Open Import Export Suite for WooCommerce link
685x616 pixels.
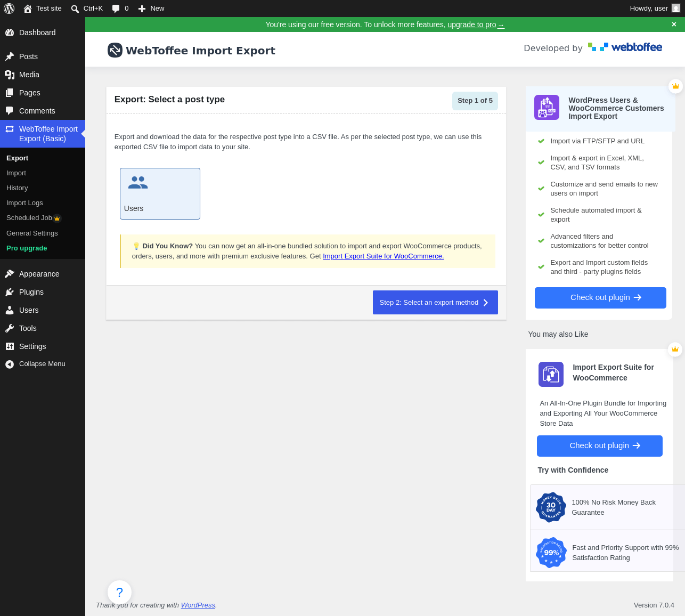pos(384,256)
